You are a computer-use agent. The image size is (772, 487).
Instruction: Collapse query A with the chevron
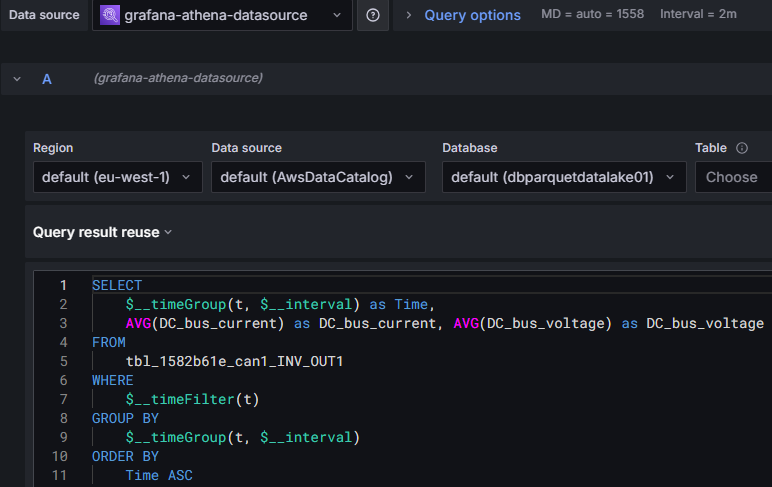click(17, 78)
